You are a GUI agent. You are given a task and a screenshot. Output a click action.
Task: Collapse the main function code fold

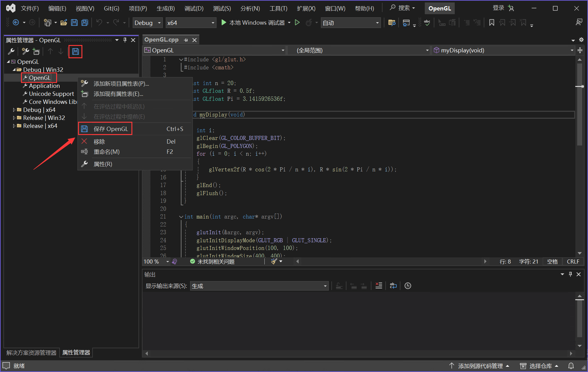pos(181,217)
